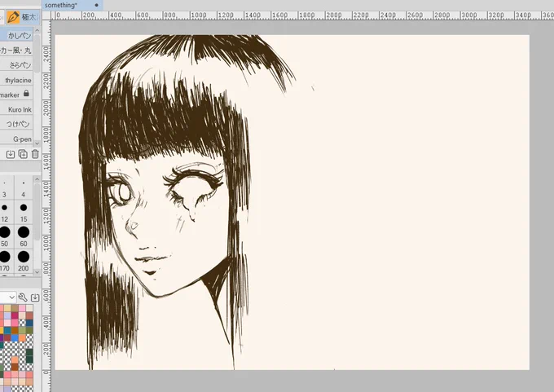The image size is (554, 392).
Task: Click brush size list scroll-down arrow
Action: pyautogui.click(x=37, y=272)
